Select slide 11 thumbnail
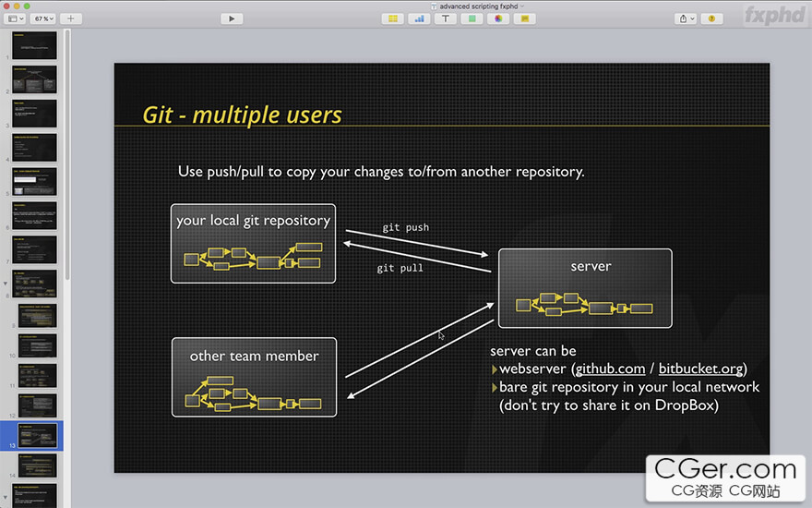Image resolution: width=812 pixels, height=508 pixels. 38,376
